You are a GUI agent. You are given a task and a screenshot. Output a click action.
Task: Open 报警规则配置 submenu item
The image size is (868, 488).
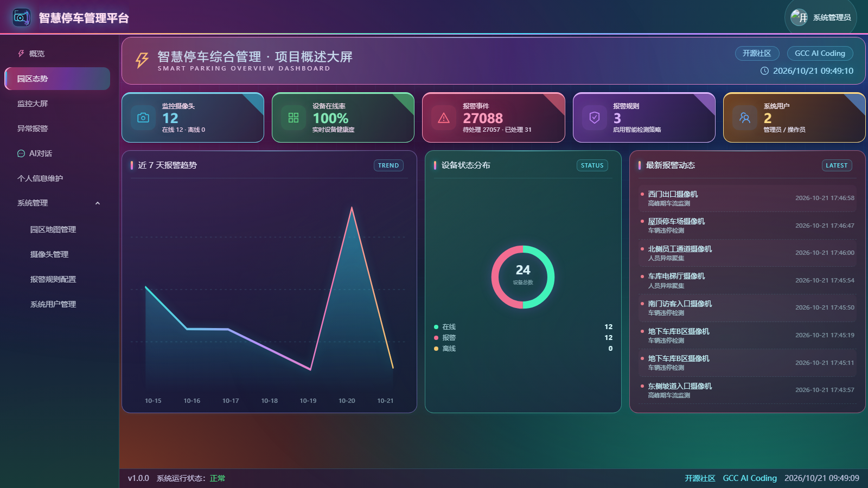click(57, 279)
